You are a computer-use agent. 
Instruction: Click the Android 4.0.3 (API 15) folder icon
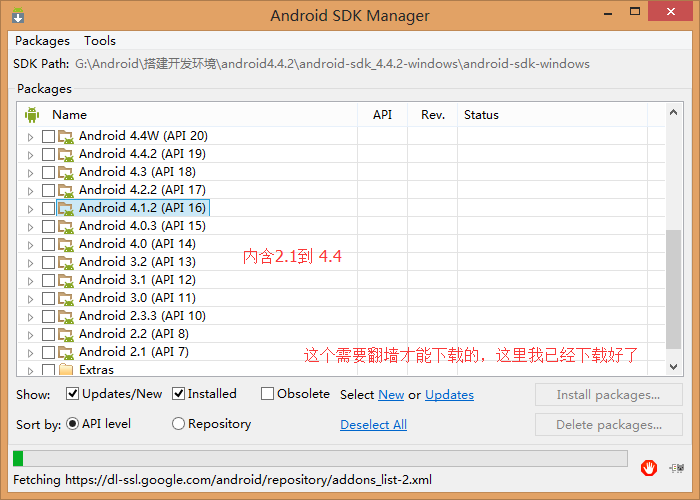pos(66,226)
